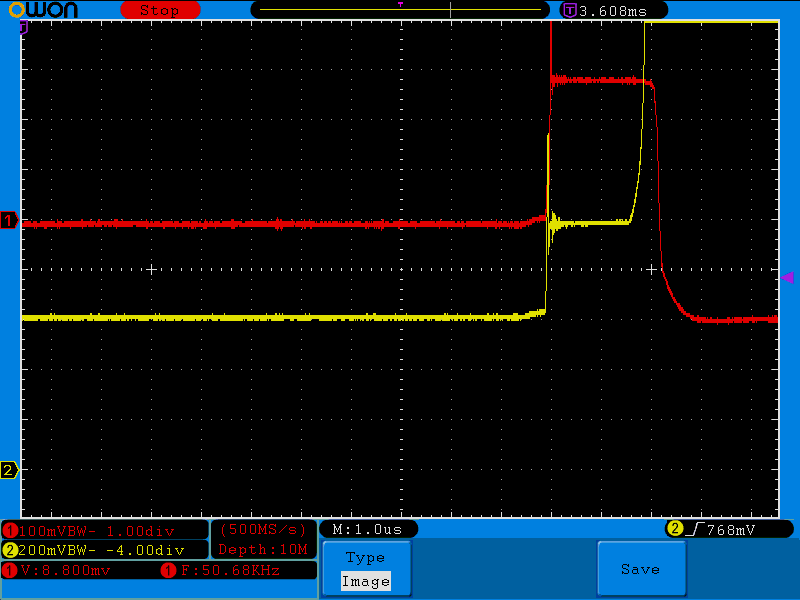
Task: Click the yellow channel 2 circle icon
Action: point(10,550)
